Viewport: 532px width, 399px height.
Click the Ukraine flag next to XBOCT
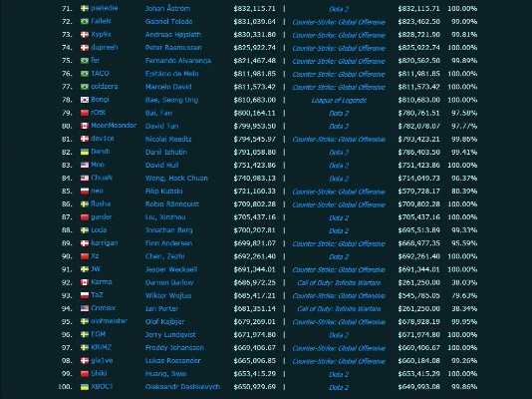(85, 387)
